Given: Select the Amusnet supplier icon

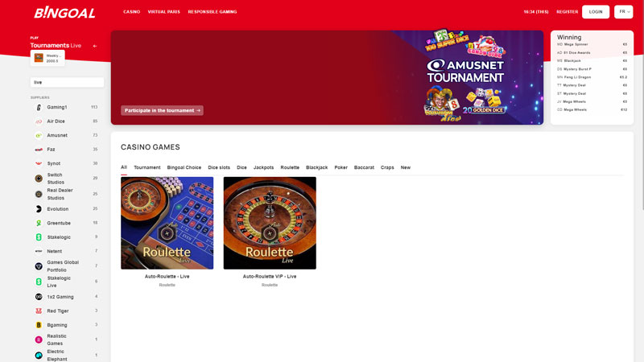Looking at the screenshot, I should click(x=39, y=135).
